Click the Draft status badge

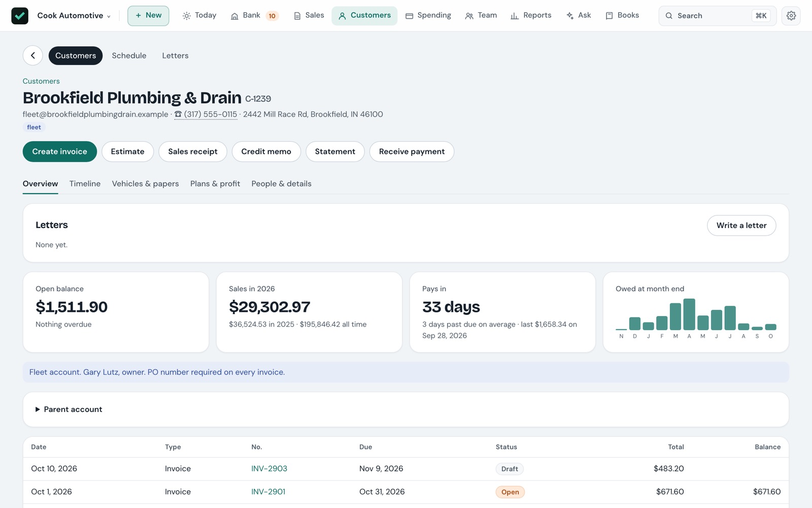pyautogui.click(x=510, y=469)
